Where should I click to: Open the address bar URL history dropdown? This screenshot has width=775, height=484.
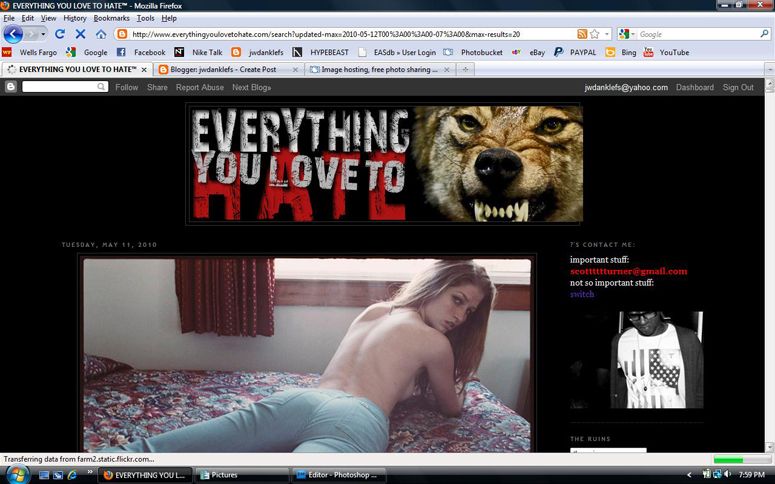click(x=607, y=34)
